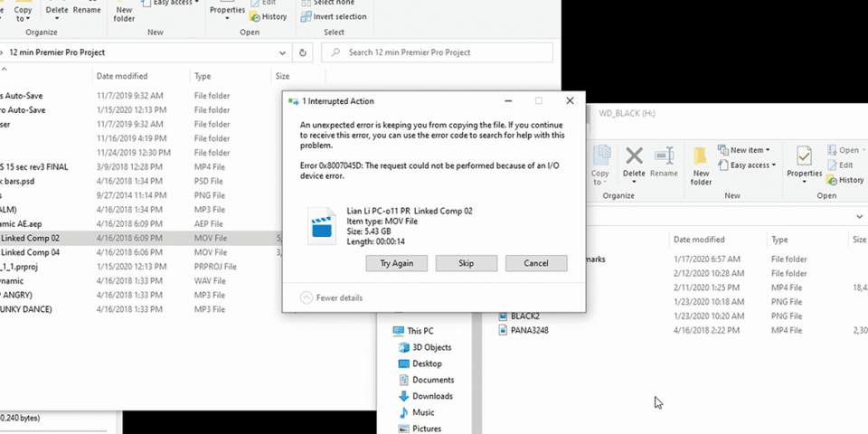This screenshot has width=868, height=434.
Task: Select the PANA3248 video file
Action: [x=529, y=331]
